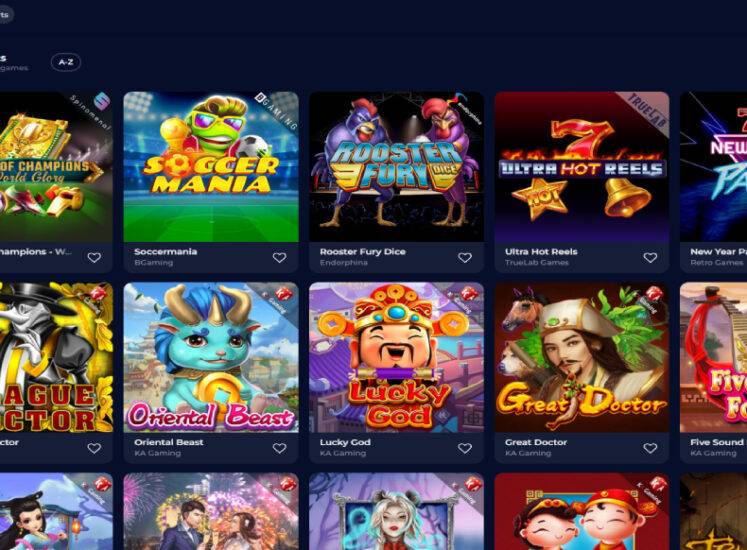Click KA Gaming badge on Lucky God thumbnail

coord(463,300)
